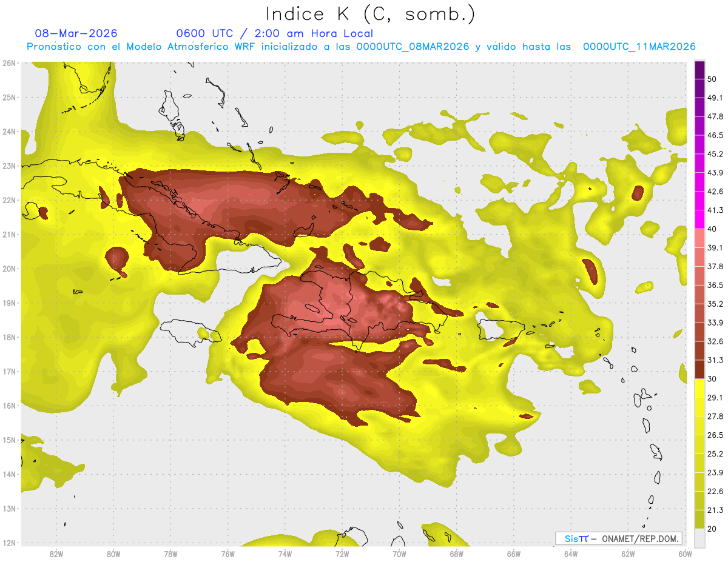This screenshot has height=562, width=728.
Task: Click the colorbar label '32.6'
Action: click(715, 341)
